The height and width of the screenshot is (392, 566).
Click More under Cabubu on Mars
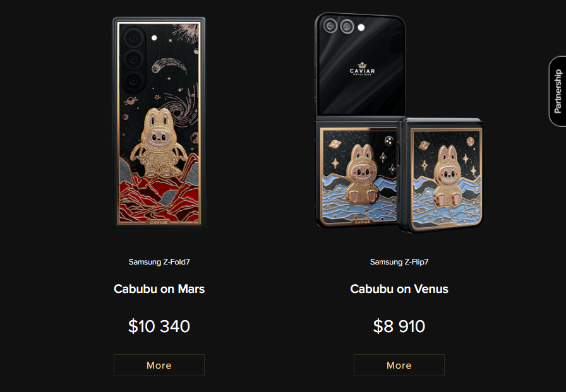[159, 365]
